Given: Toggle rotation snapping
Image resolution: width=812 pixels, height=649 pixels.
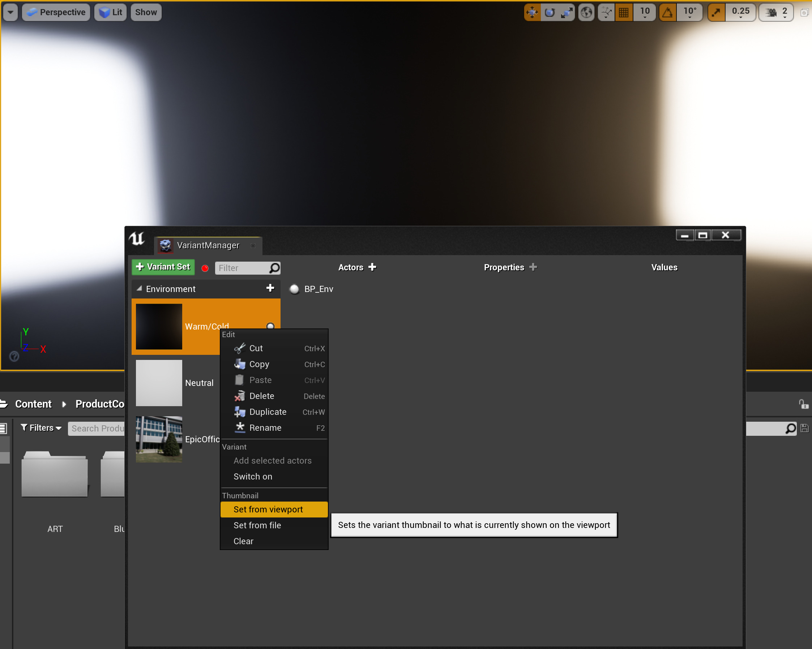Looking at the screenshot, I should pyautogui.click(x=667, y=12).
